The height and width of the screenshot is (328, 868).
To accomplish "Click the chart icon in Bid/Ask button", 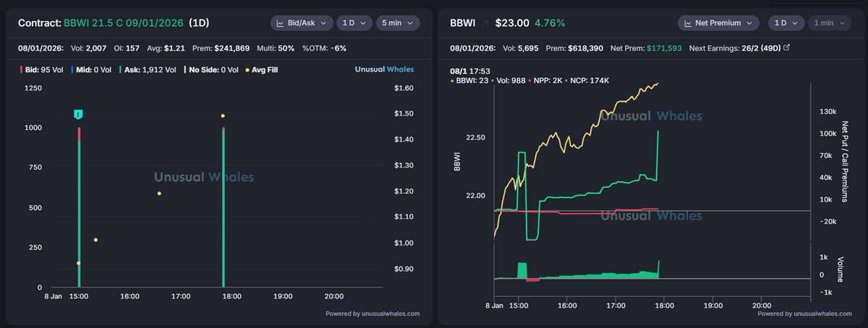I will click(x=280, y=23).
